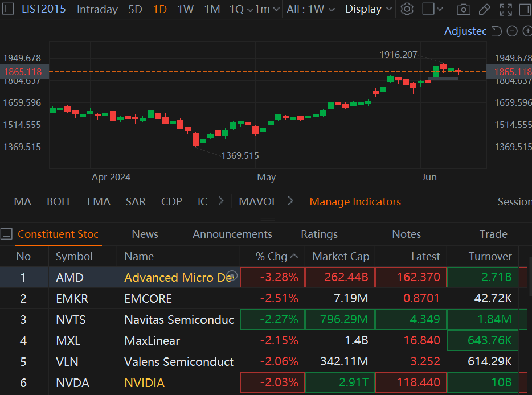Open Manage Indicators

coord(355,201)
